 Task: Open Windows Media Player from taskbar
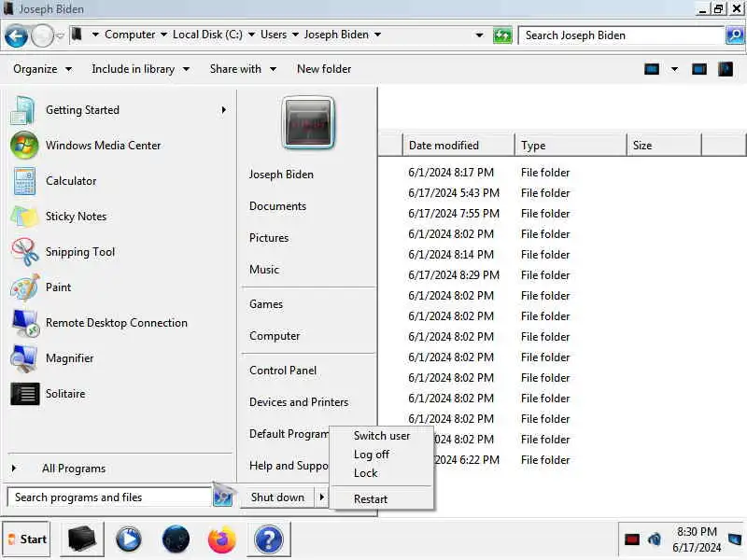coord(128,539)
